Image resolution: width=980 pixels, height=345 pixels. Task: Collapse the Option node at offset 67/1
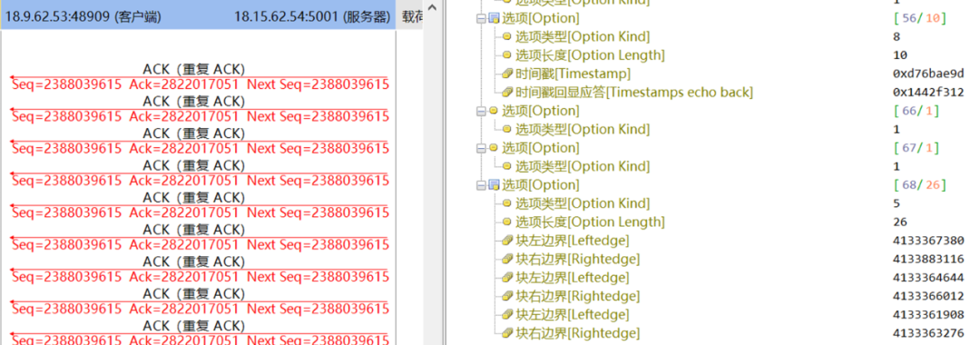481,148
